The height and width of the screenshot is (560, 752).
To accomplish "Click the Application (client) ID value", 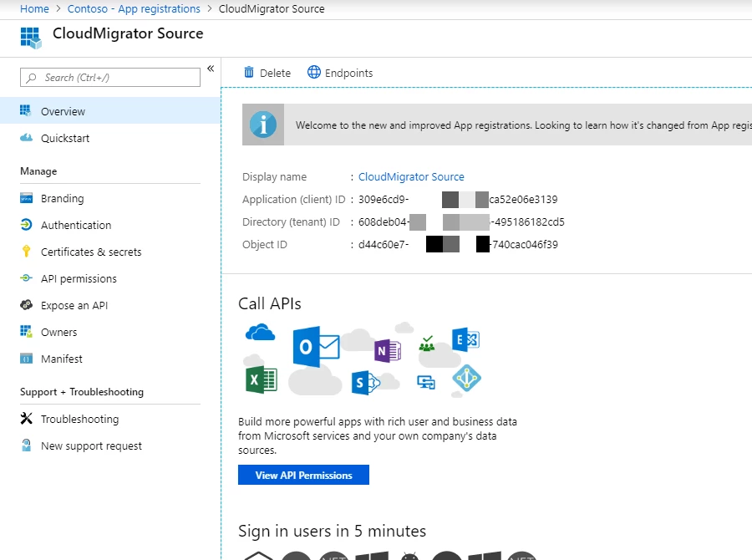I will (458, 199).
